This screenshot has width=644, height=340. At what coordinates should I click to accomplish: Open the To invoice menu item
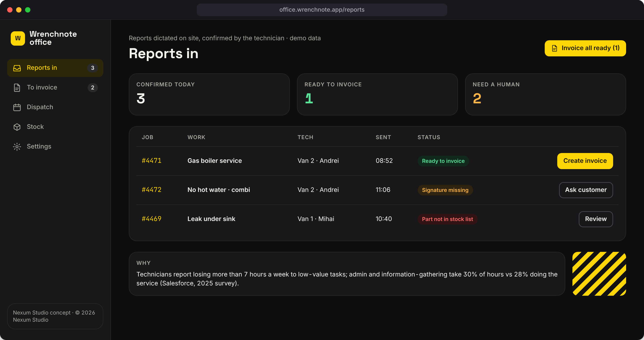(x=55, y=87)
